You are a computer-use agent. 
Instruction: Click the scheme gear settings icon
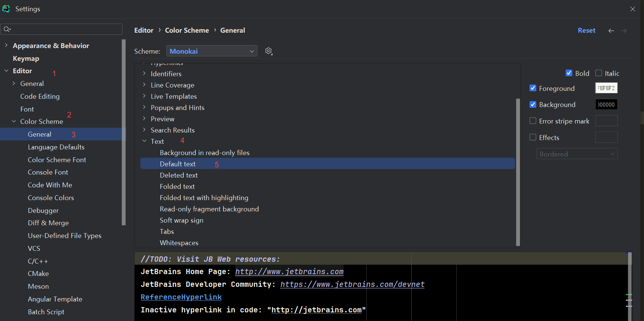point(268,51)
